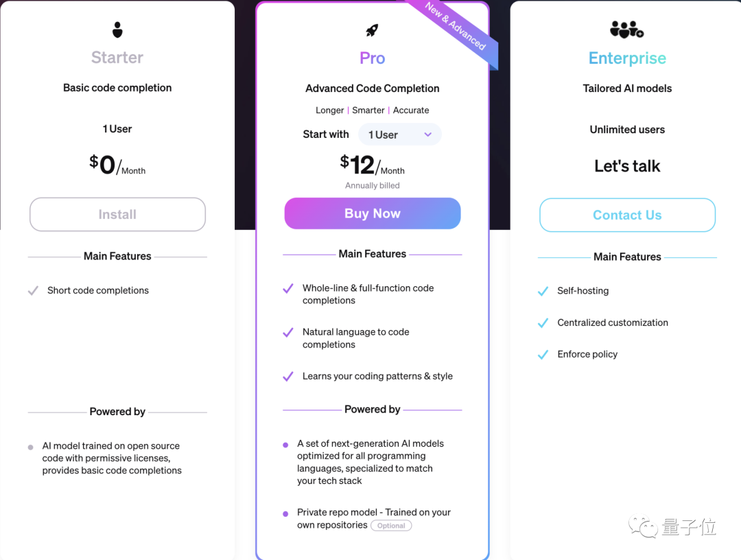Select the Enterprise plan heading
The width and height of the screenshot is (741, 560).
point(626,58)
